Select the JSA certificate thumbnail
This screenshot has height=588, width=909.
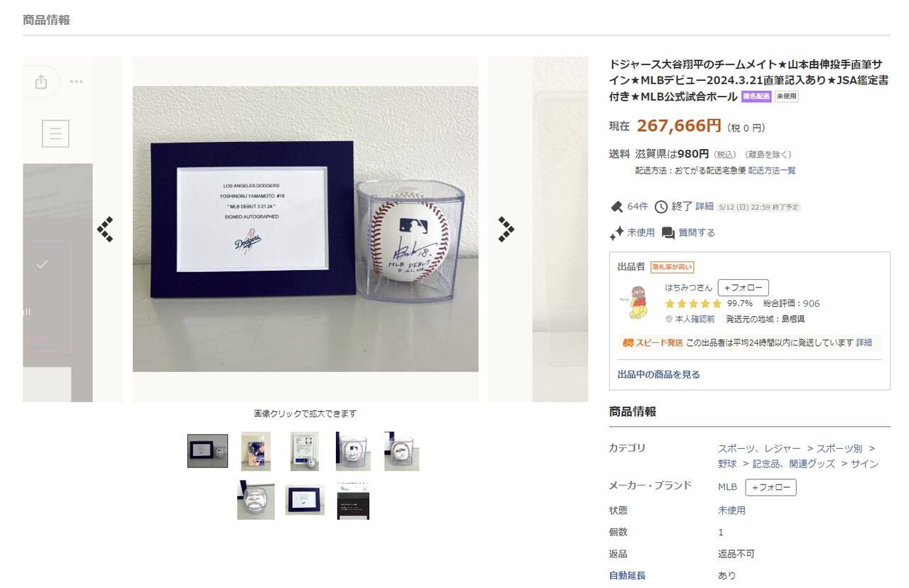click(x=304, y=451)
